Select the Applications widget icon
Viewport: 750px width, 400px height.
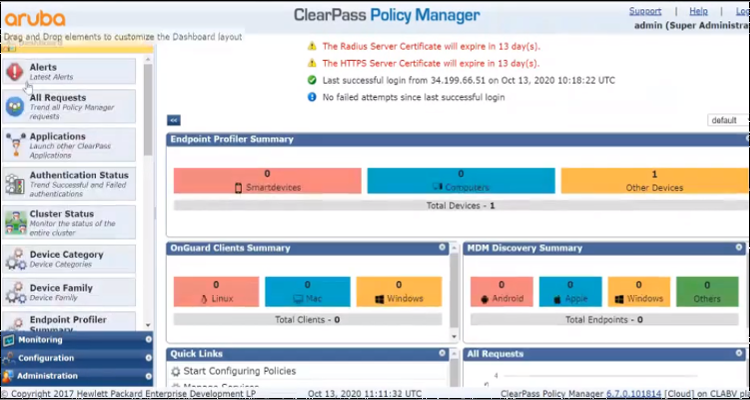coord(15,145)
